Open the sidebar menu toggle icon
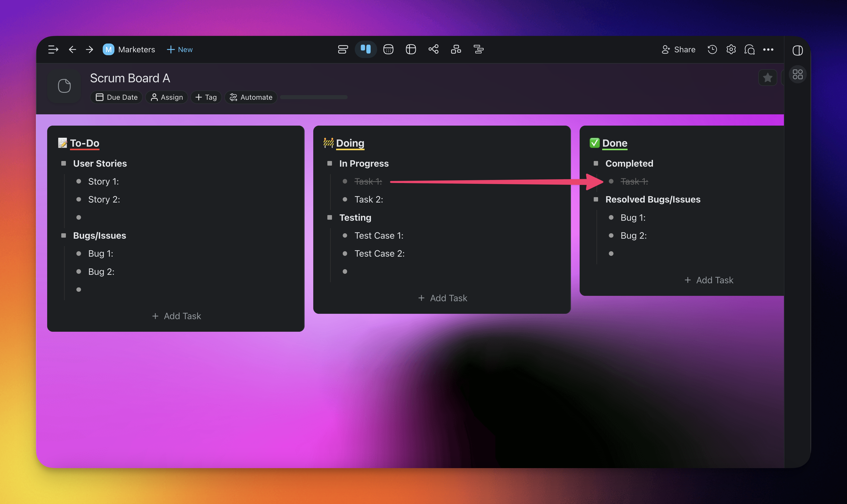Screen dimensions: 847x504 (x=53, y=49)
